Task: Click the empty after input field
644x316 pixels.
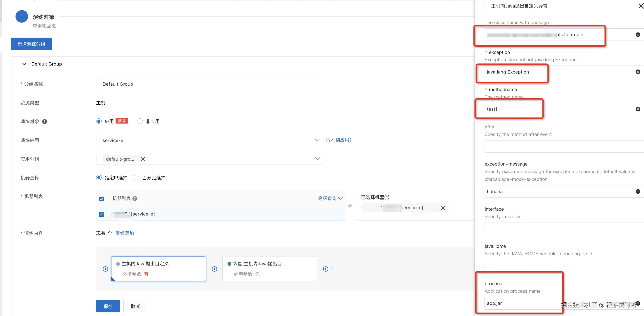Action: pos(563,147)
